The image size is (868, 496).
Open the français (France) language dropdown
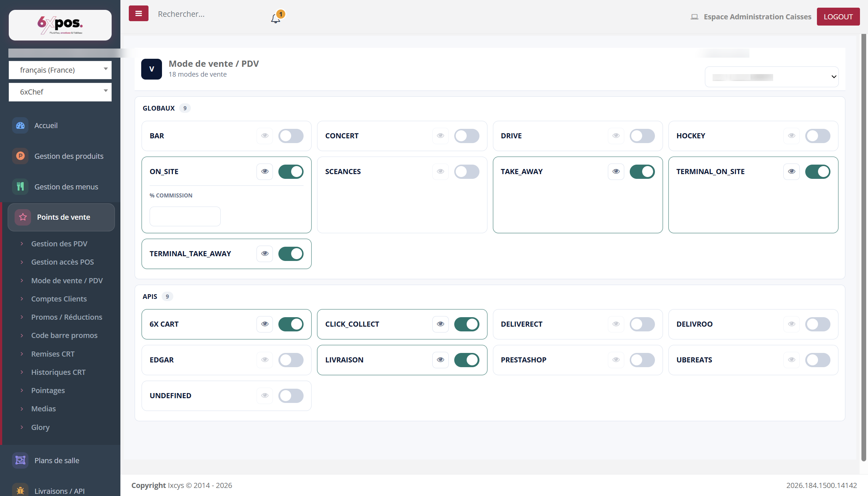coord(60,70)
